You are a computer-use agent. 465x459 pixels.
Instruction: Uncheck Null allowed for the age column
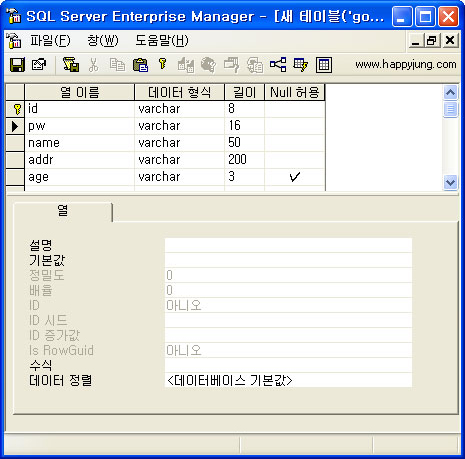pyautogui.click(x=295, y=177)
